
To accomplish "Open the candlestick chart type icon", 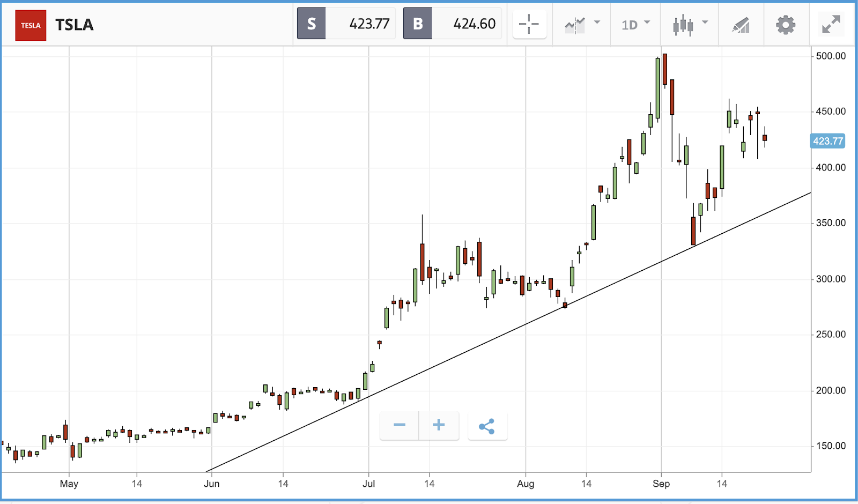I will click(683, 25).
